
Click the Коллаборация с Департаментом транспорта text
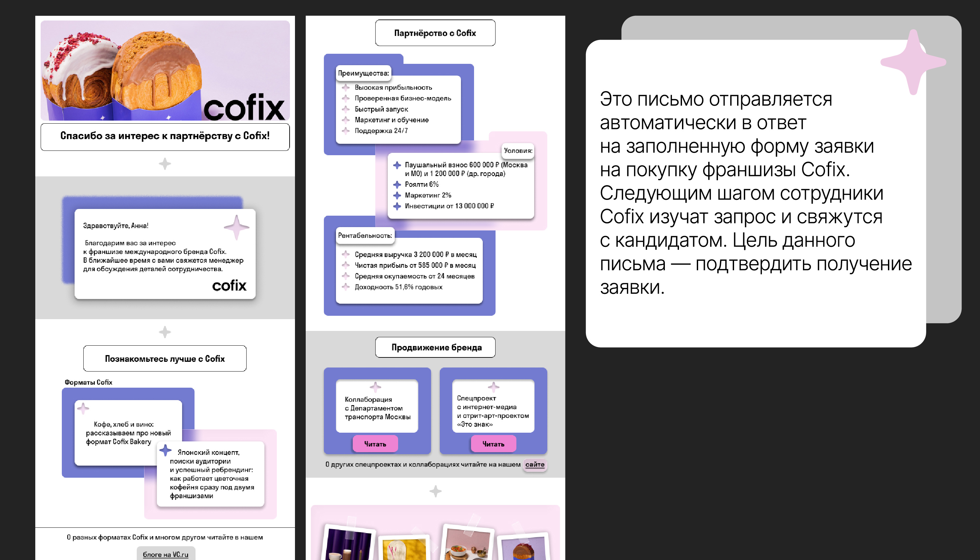click(x=377, y=408)
